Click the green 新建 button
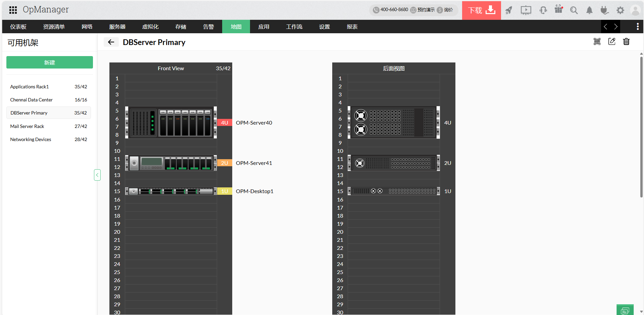Viewport: 644px width, 315px height. click(50, 62)
